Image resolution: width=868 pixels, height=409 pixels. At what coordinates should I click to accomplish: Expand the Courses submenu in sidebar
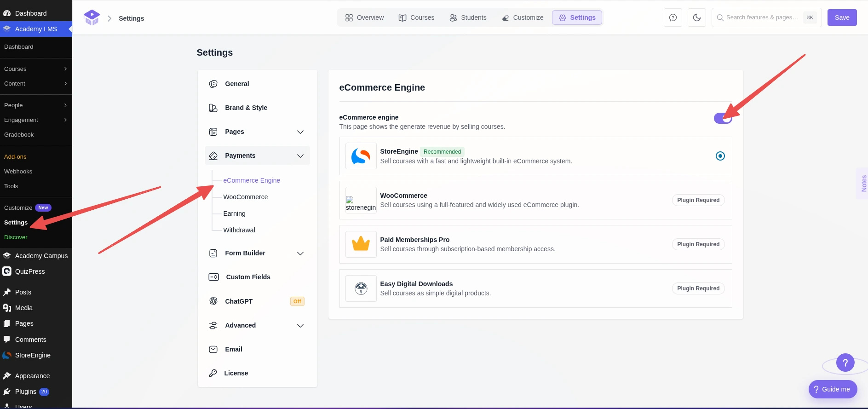65,69
